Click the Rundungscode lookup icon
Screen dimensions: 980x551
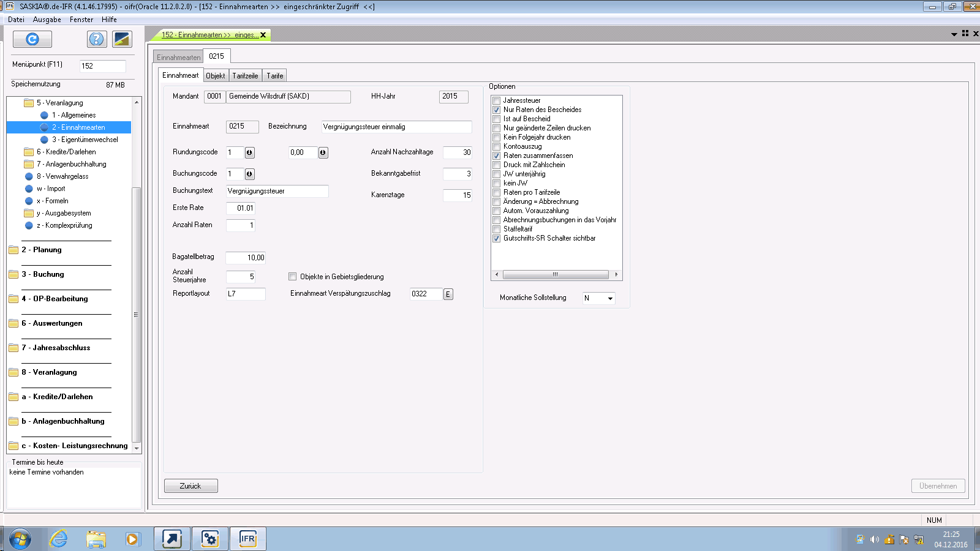[249, 152]
